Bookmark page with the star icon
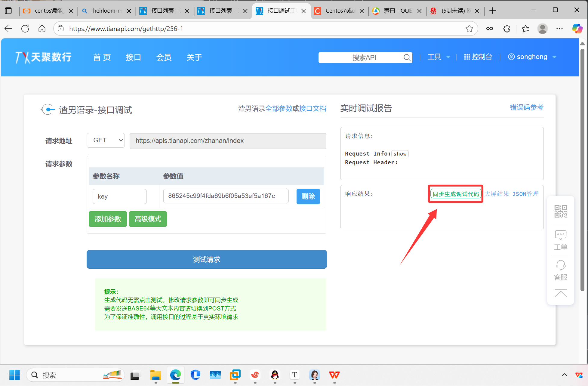Screen dimensions: 588x386 click(x=469, y=29)
